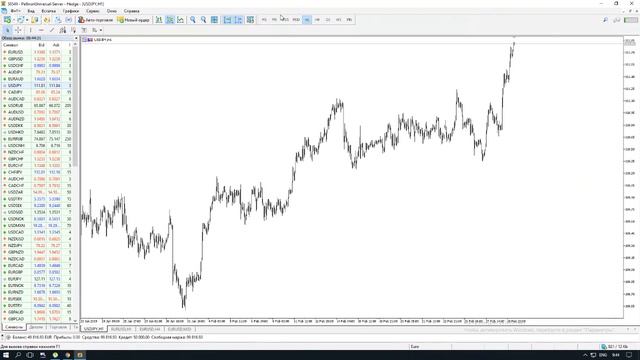Open the indicators list icon

tap(250, 20)
